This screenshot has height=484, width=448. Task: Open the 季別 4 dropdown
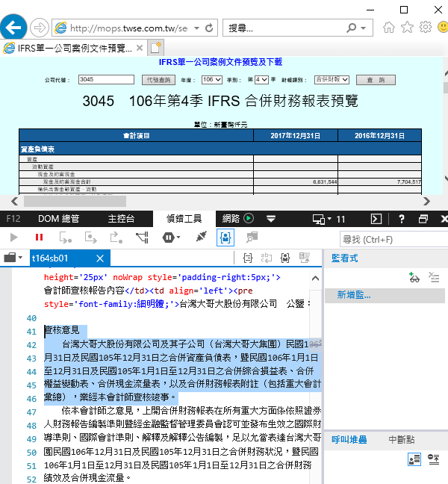261,80
